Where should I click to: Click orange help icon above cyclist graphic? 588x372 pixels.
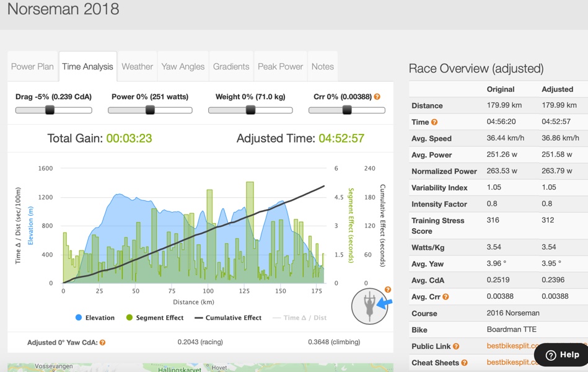[x=388, y=290]
